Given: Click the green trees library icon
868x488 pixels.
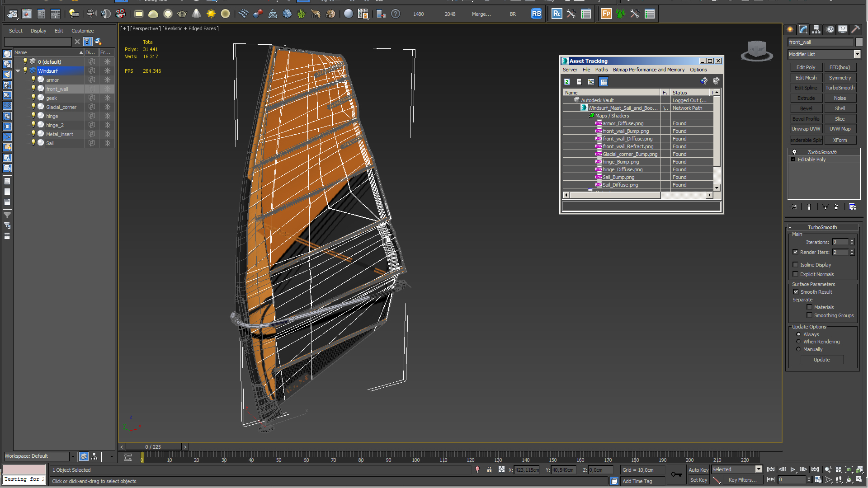Looking at the screenshot, I should pos(621,14).
